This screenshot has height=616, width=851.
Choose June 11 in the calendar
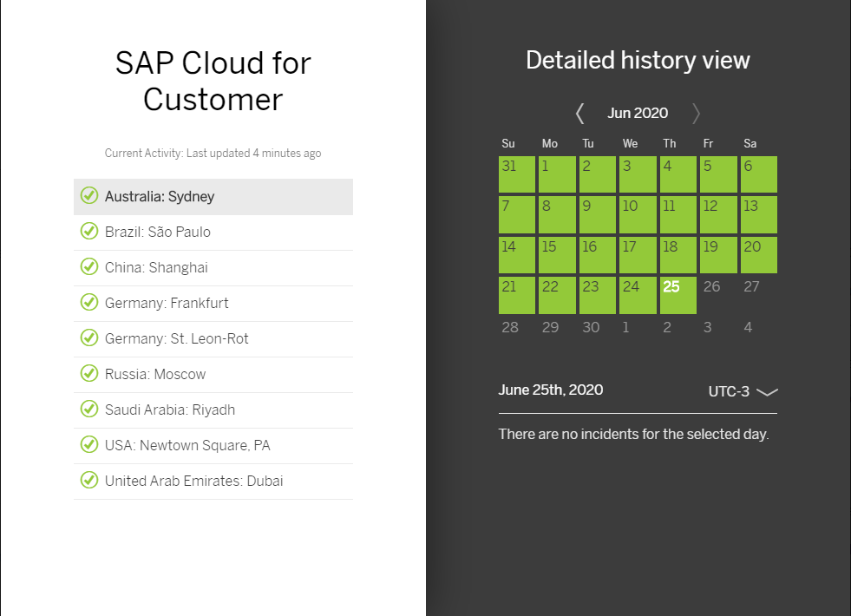click(678, 215)
